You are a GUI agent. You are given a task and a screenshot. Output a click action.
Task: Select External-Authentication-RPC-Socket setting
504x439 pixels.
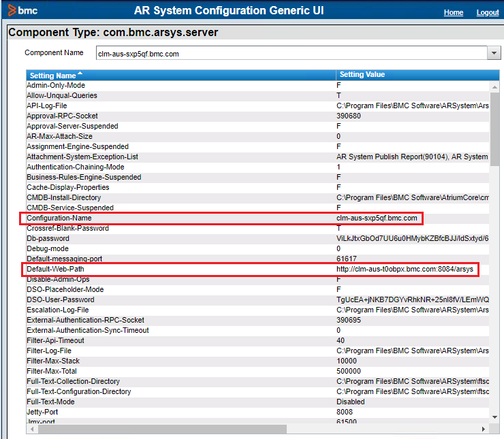[x=85, y=320]
